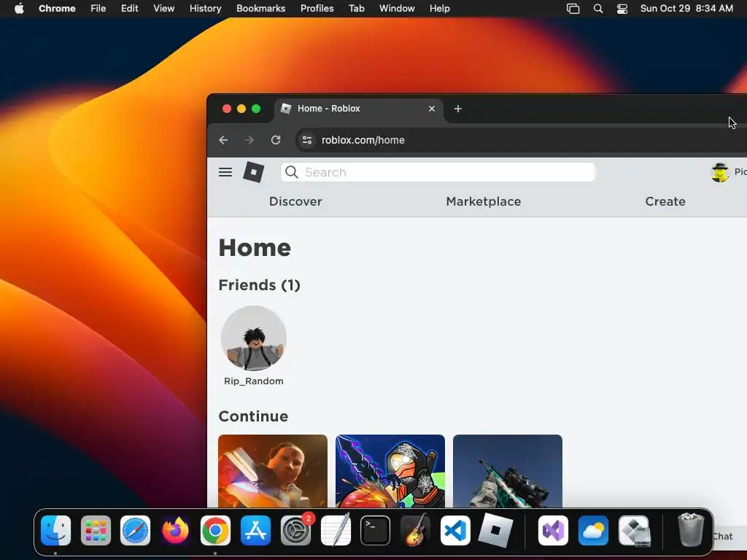Click the date and time in the menu bar
The width and height of the screenshot is (747, 560).
pyautogui.click(x=686, y=9)
